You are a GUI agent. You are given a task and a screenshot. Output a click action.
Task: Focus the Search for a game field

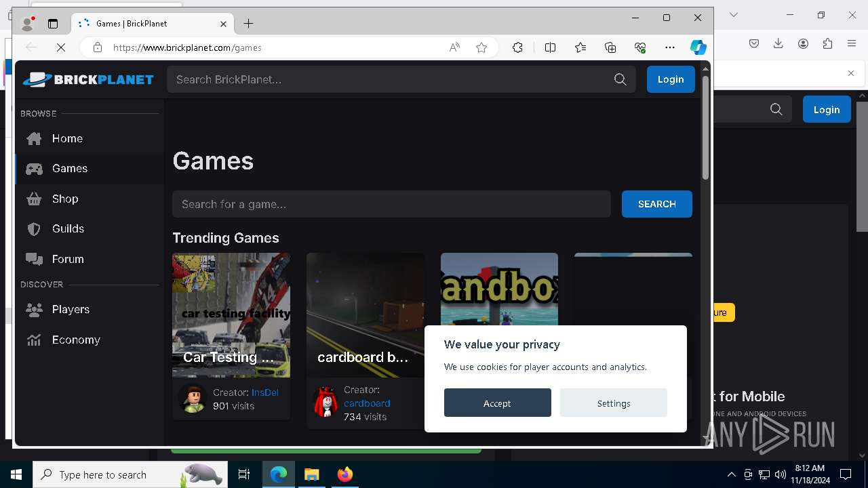pyautogui.click(x=391, y=204)
